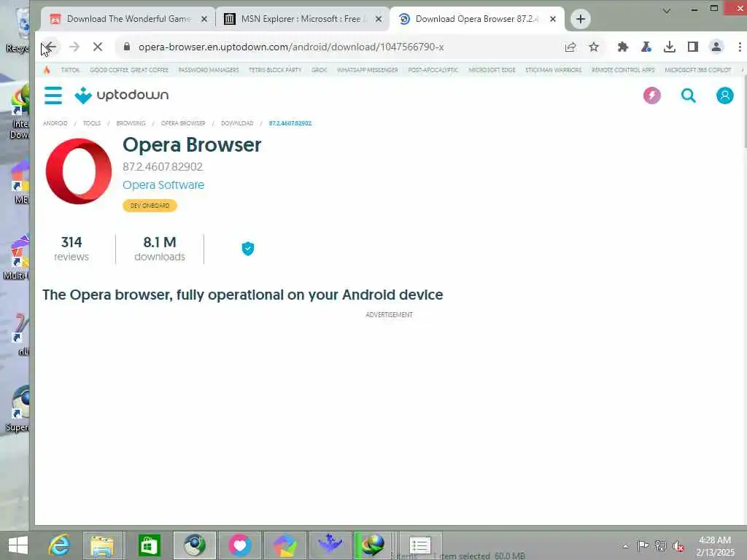Open the Chrome Labs flask icon

646,47
